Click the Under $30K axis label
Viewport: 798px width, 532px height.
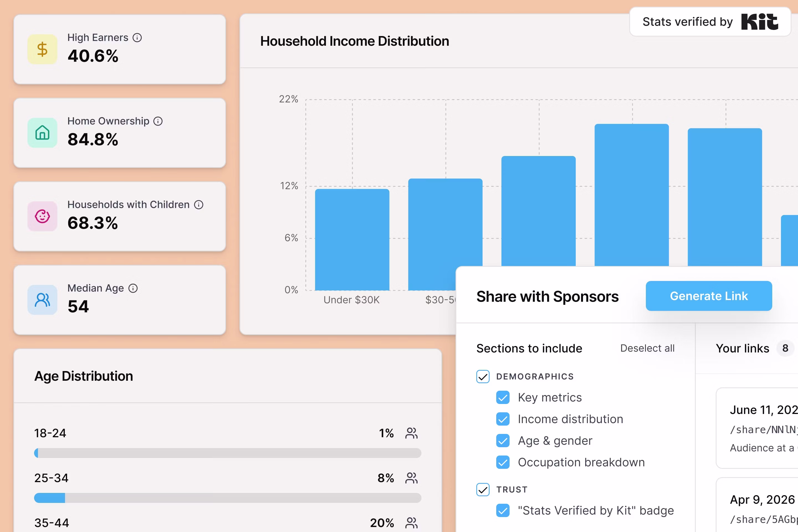pos(352,300)
